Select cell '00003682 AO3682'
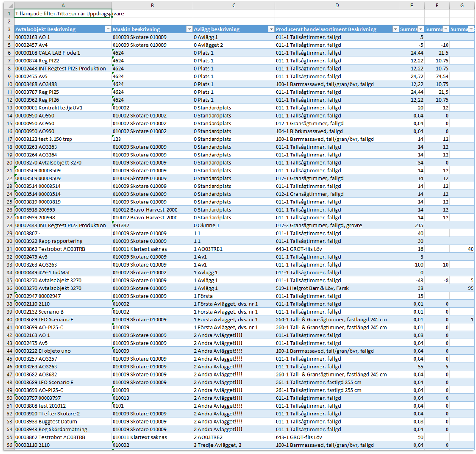Screen dimensions: 476x454 63,374
